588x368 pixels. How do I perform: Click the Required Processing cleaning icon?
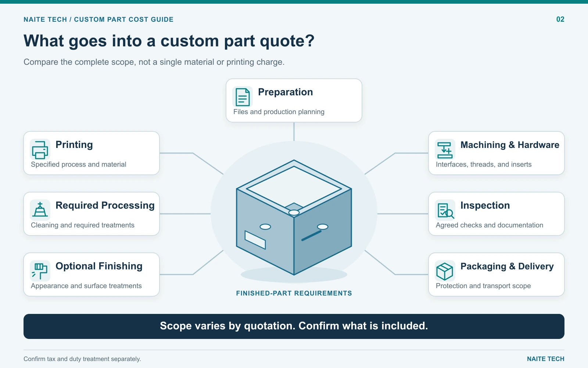(x=40, y=210)
